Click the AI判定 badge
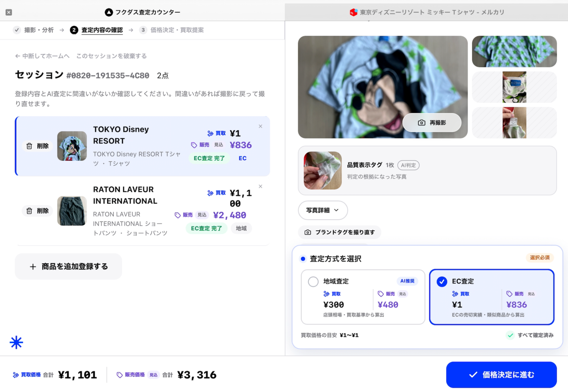Viewport: 568px width, 392px height. [408, 166]
